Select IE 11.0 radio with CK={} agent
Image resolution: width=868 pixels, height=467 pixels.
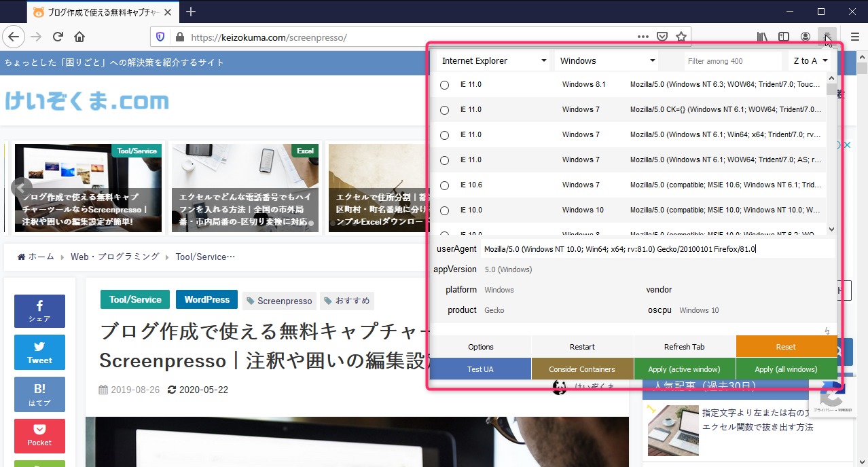click(x=445, y=110)
